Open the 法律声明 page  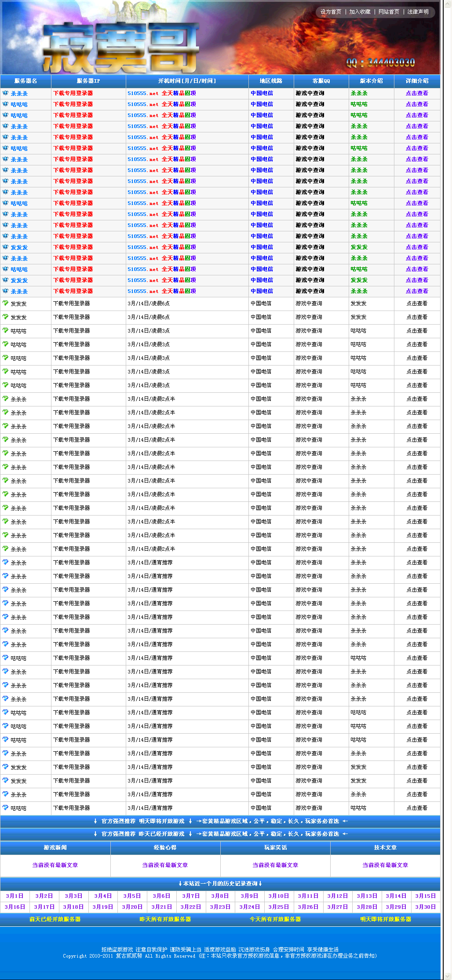click(x=418, y=12)
